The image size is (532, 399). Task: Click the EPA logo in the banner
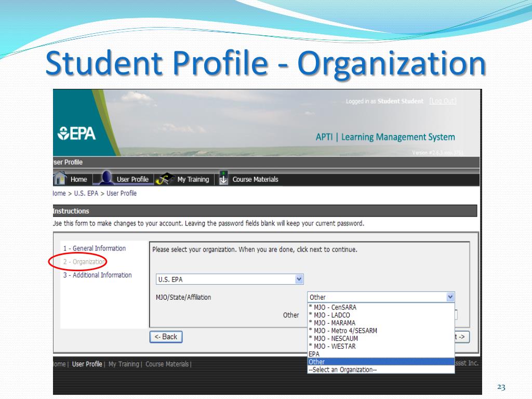(77, 134)
